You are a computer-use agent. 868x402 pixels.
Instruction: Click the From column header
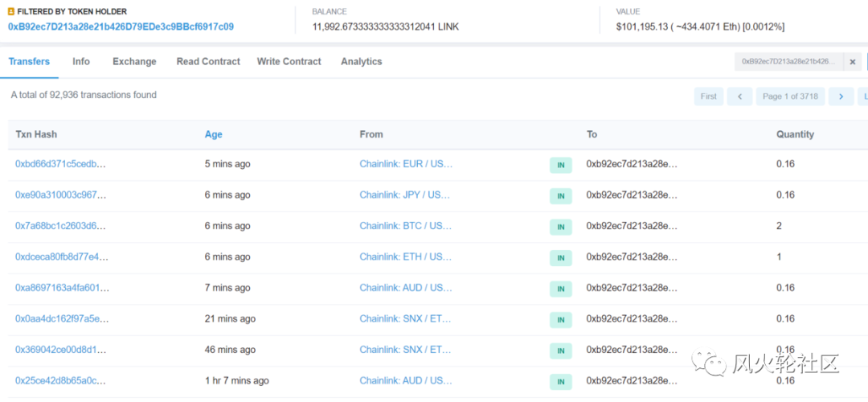coord(371,134)
